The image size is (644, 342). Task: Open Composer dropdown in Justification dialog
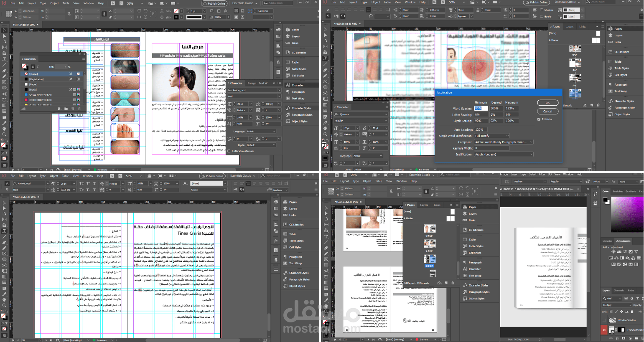coord(504,142)
